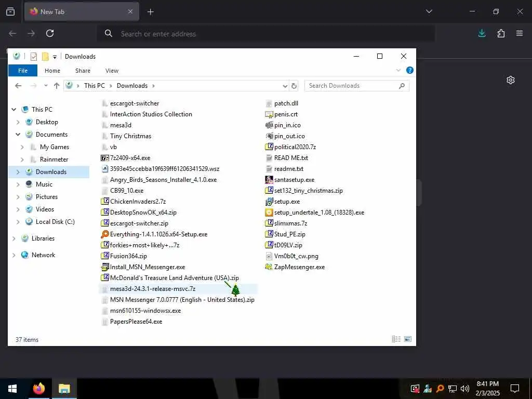Collapse the Documents tree node
532x399 pixels.
pyautogui.click(x=18, y=135)
